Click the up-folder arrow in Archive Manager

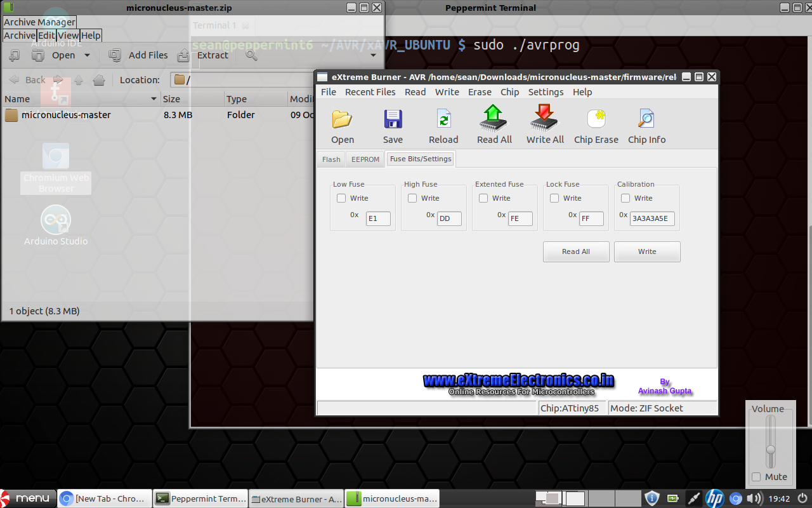coord(79,80)
